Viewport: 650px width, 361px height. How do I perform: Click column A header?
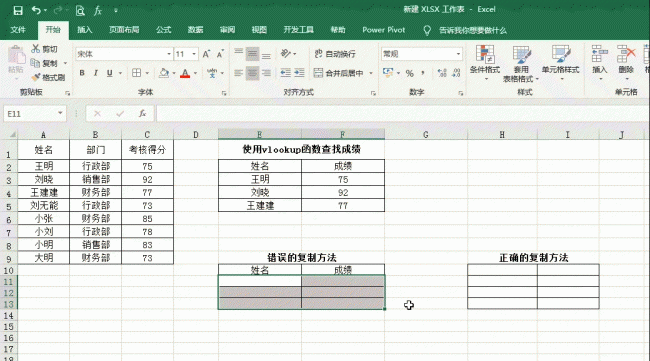pos(44,135)
